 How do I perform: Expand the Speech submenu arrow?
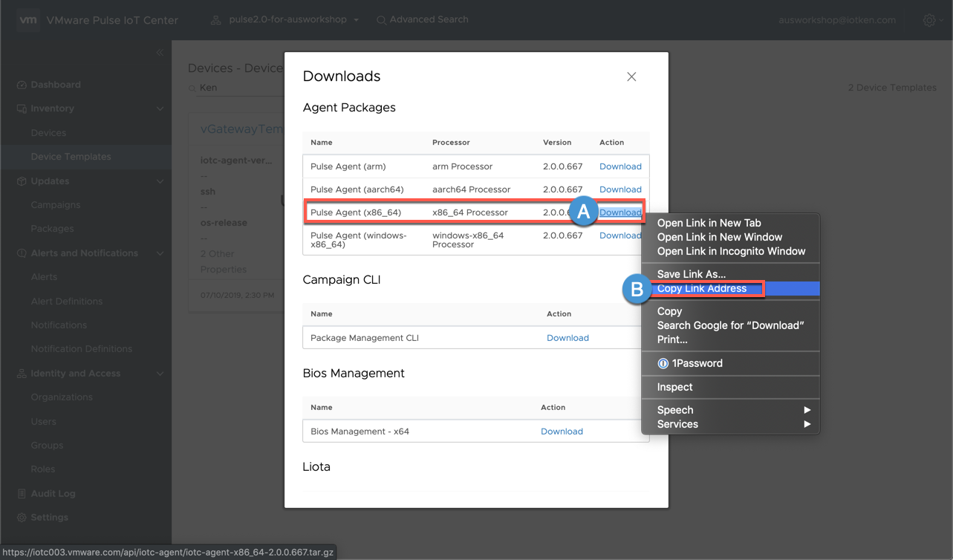[807, 410]
